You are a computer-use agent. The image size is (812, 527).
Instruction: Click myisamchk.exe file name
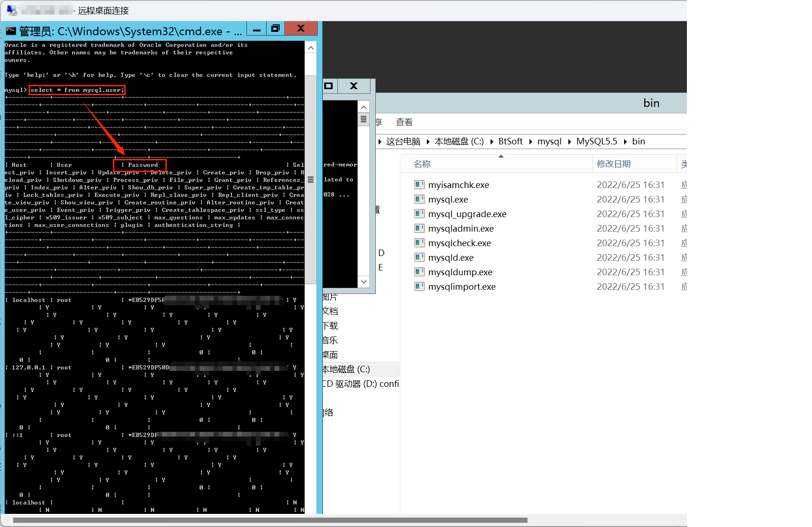tap(459, 185)
